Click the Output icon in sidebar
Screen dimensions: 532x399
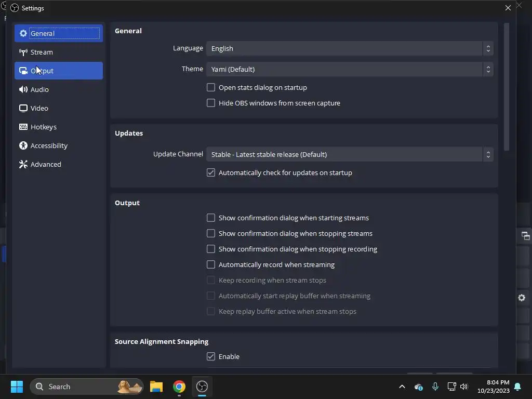[x=23, y=71]
